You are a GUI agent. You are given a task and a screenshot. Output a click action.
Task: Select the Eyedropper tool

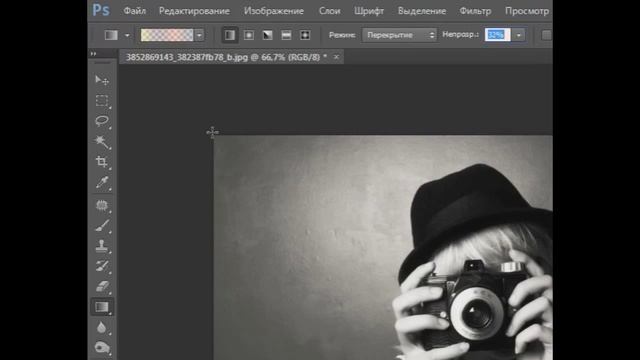click(x=102, y=182)
